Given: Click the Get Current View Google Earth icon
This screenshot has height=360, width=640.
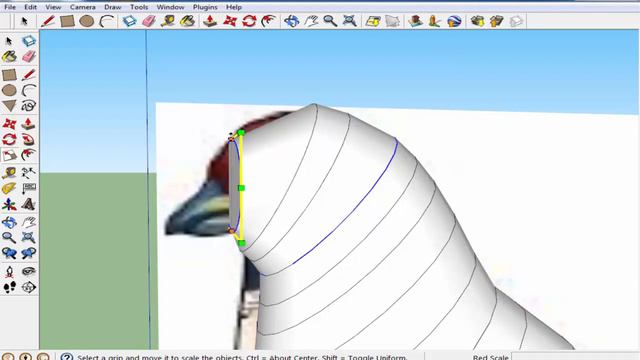Looking at the screenshot, I should 373,21.
